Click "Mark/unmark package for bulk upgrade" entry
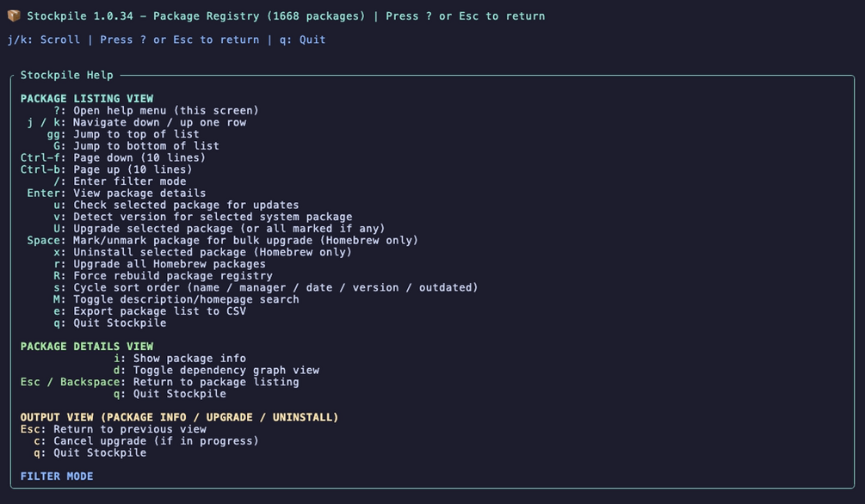865x504 pixels. click(222, 241)
